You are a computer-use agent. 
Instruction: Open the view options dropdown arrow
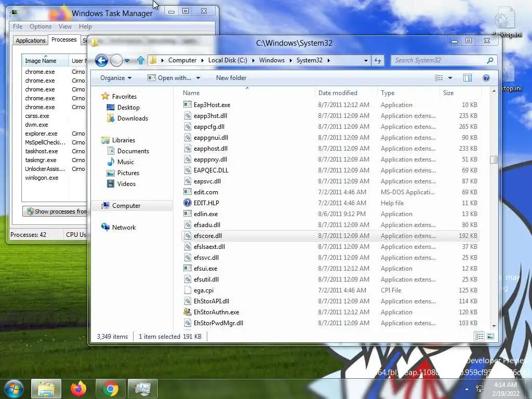450,78
